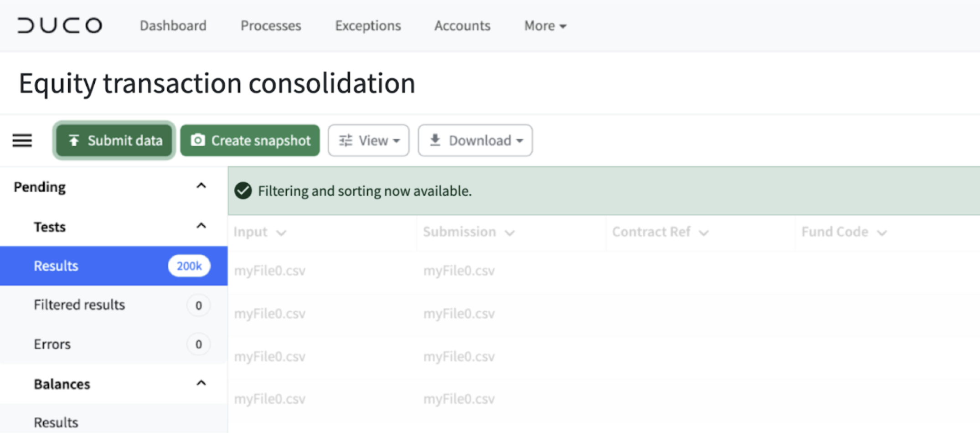Image resolution: width=980 pixels, height=433 pixels.
Task: Collapse the Tests section
Action: 201,226
